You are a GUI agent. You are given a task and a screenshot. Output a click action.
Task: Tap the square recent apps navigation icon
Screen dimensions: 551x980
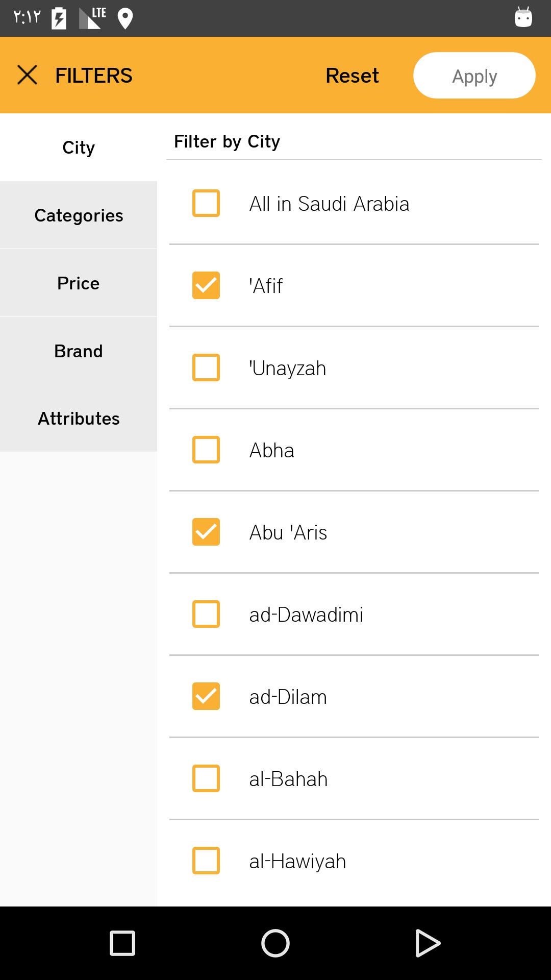pyautogui.click(x=122, y=943)
